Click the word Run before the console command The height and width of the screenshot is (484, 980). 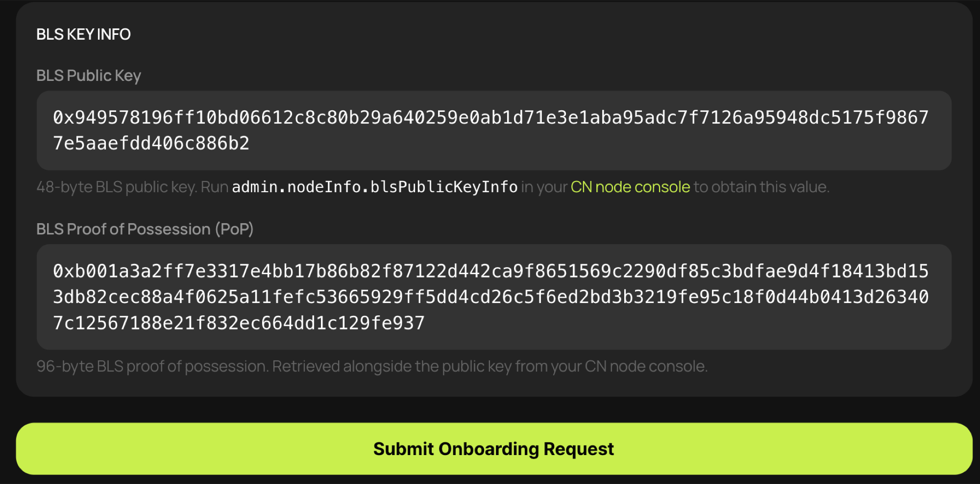[x=215, y=187]
